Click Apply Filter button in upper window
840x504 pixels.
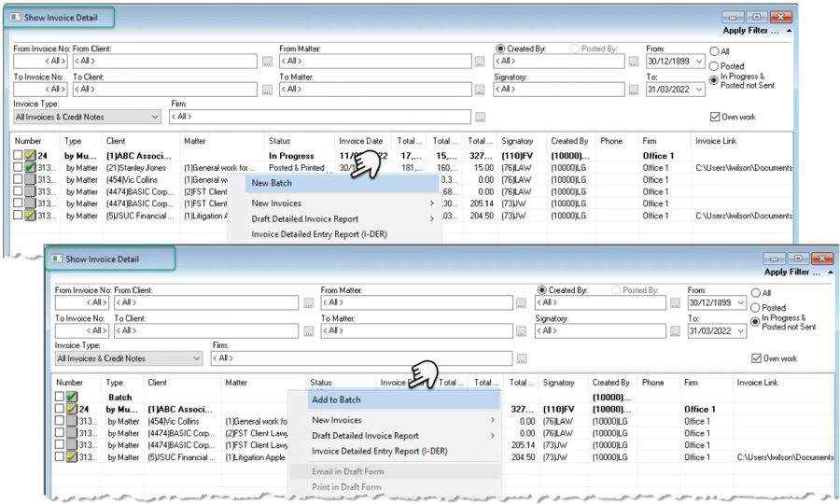tap(750, 31)
